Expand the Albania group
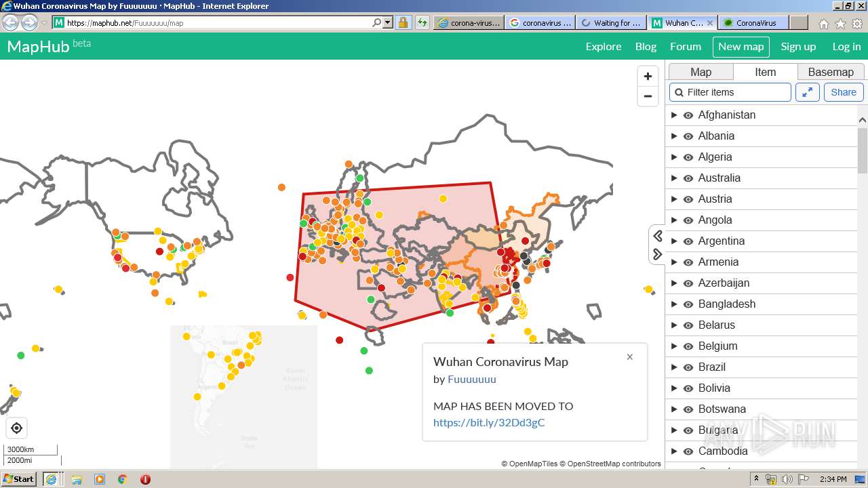868x488 pixels. point(673,136)
